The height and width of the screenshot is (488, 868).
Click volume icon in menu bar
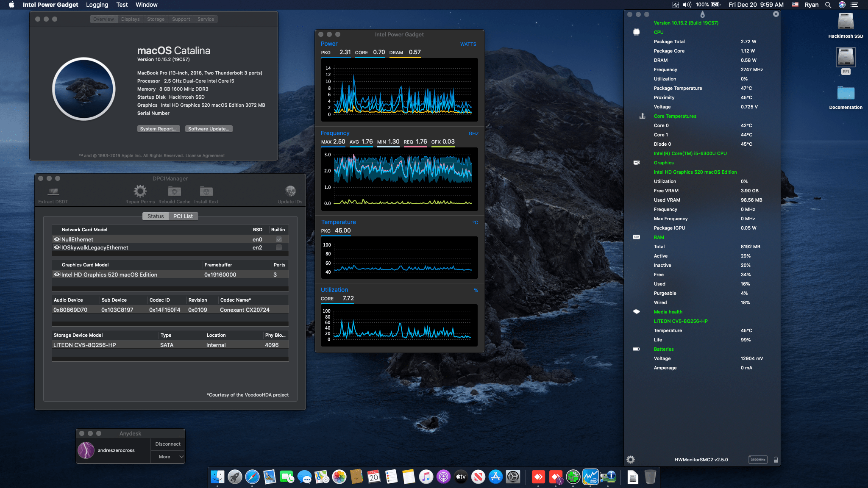tap(687, 5)
